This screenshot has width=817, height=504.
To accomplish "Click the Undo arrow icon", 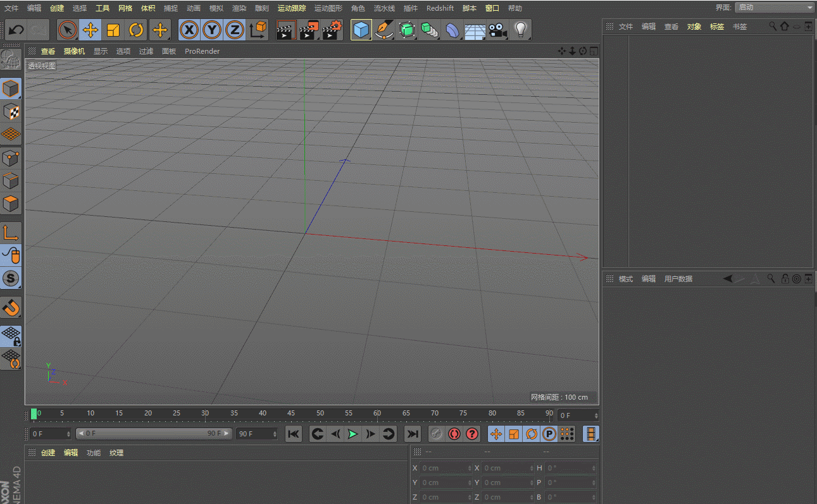I will tap(16, 30).
